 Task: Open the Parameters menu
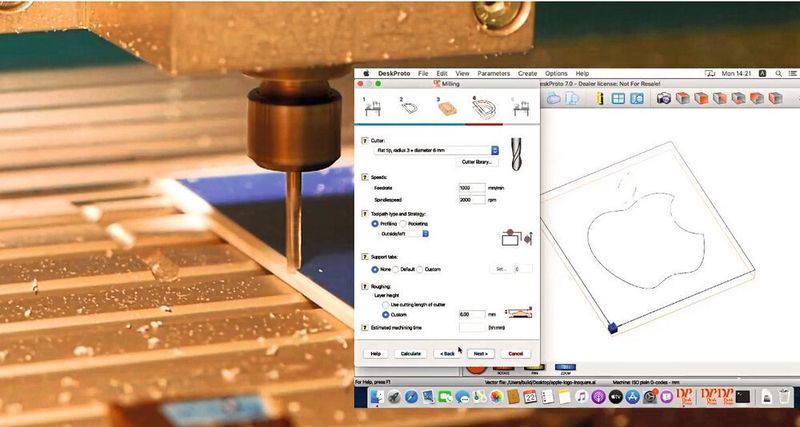[493, 73]
